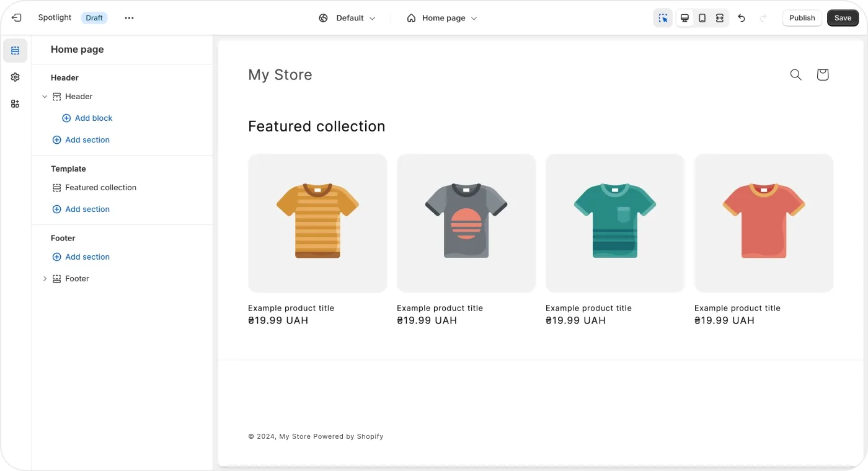
Task: Toggle the Sections panel icon
Action: [x=15, y=50]
